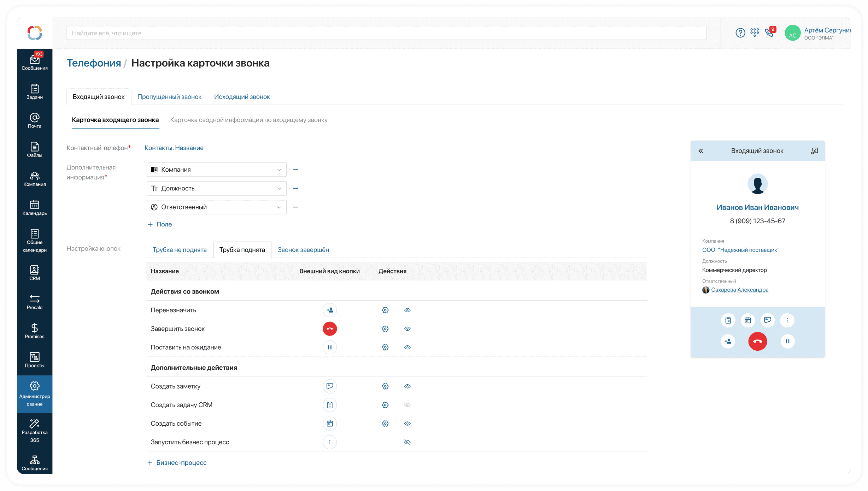This screenshot has width=868, height=491.
Task: Click the help question mark icon
Action: pos(740,33)
